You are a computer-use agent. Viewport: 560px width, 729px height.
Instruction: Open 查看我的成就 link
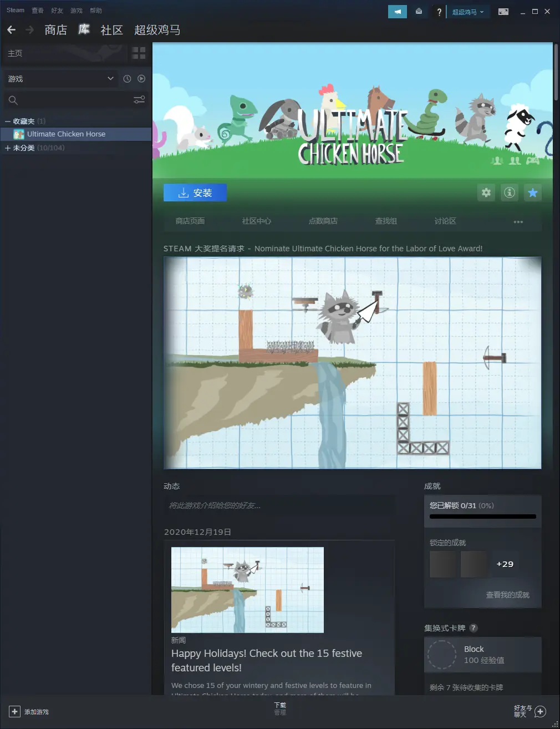[x=508, y=595]
